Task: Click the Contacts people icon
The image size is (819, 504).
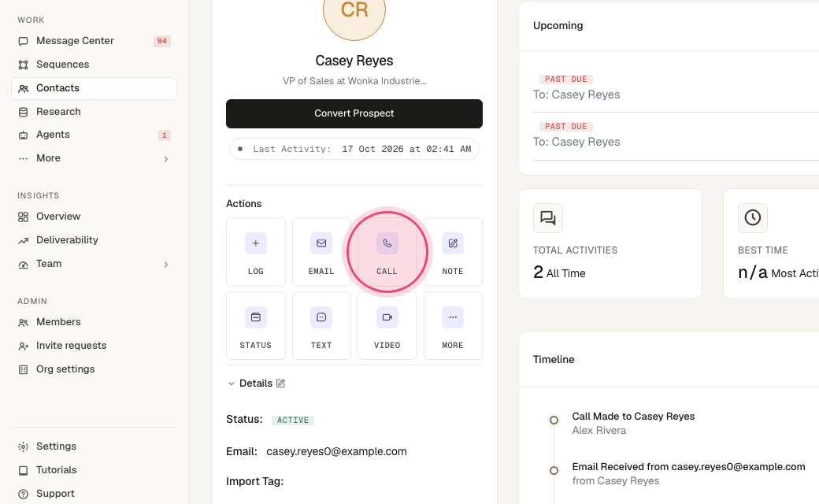Action: tap(23, 89)
